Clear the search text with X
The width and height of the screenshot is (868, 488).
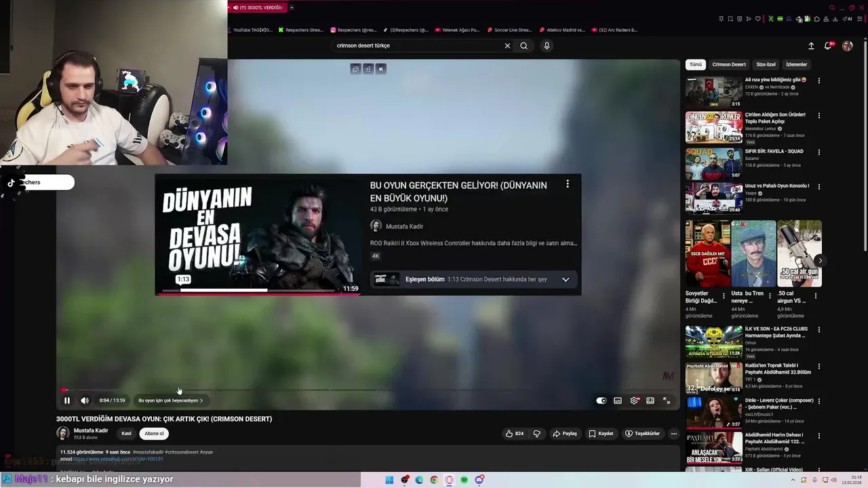point(507,45)
